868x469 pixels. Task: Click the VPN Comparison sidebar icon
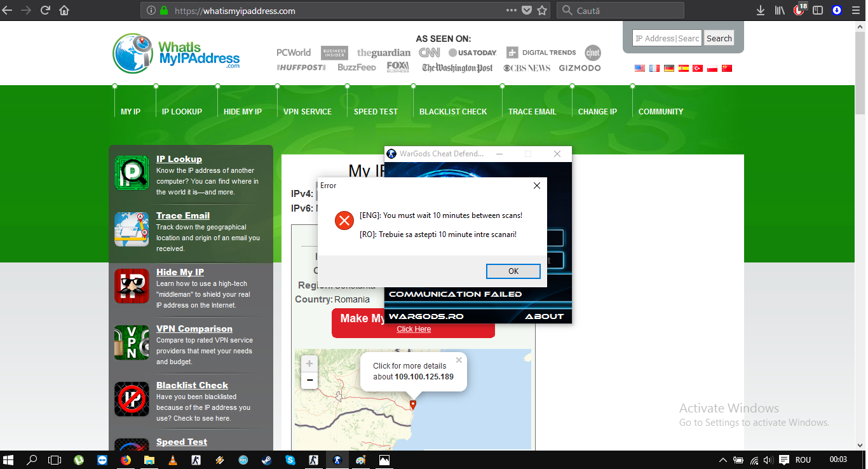click(x=132, y=343)
